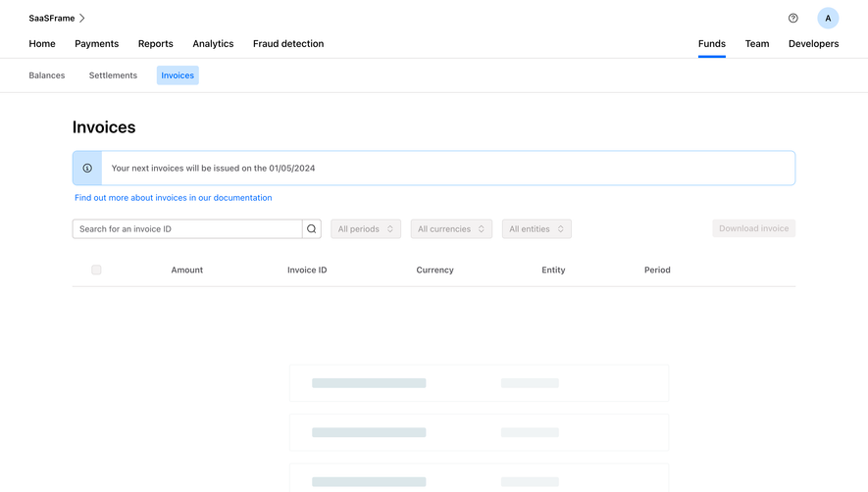The width and height of the screenshot is (868, 492).
Task: Click the Download invoice button
Action: point(753,228)
